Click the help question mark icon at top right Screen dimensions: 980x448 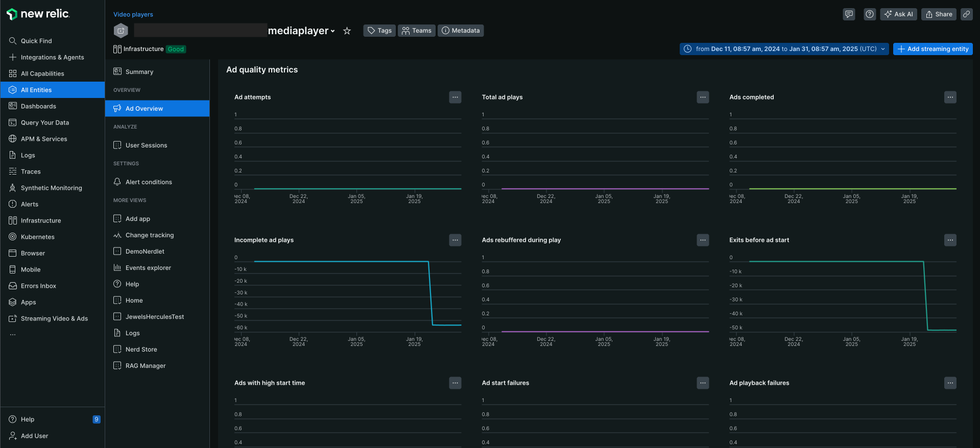(869, 14)
